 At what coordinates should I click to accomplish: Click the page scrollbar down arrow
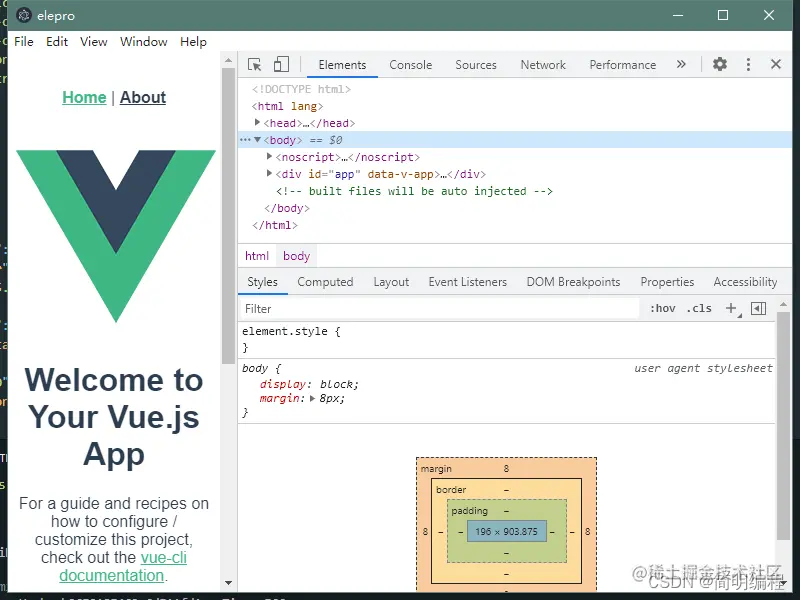click(x=229, y=583)
